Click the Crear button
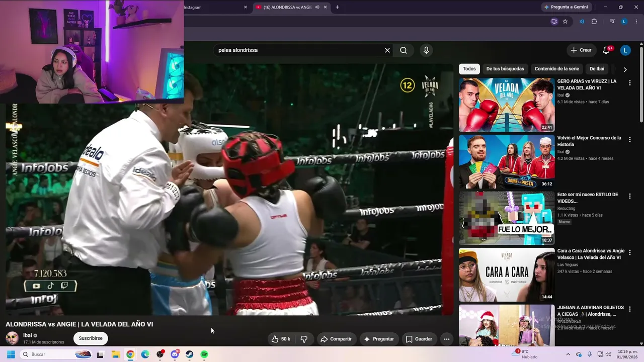644x362 pixels. coord(581,50)
